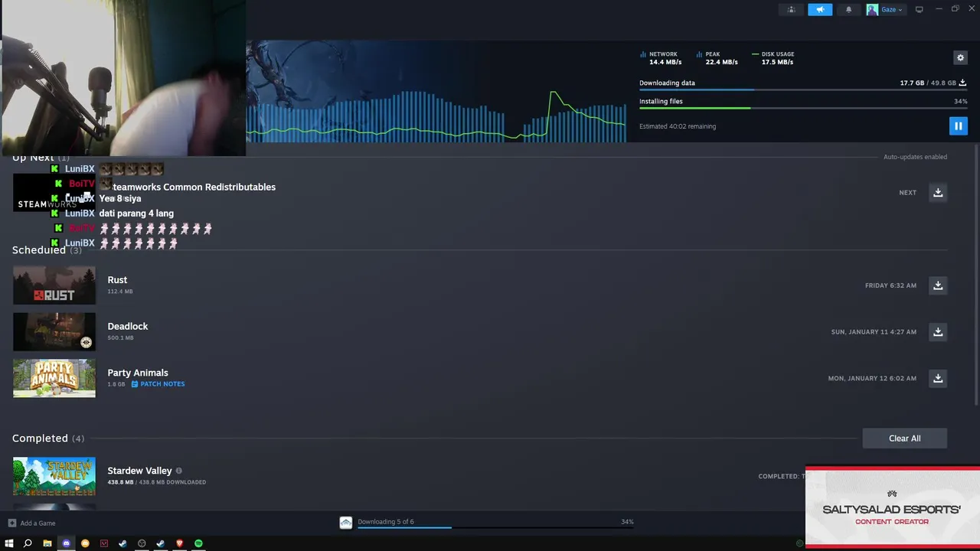
Task: Click the DISK USAGE 17.5 MB/s stat
Action: 773,58
